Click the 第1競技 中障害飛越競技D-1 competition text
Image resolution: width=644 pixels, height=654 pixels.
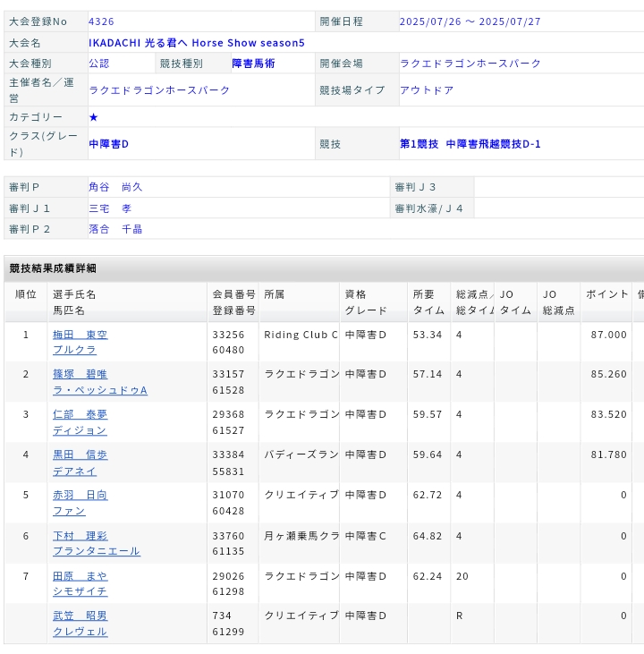[x=470, y=144]
